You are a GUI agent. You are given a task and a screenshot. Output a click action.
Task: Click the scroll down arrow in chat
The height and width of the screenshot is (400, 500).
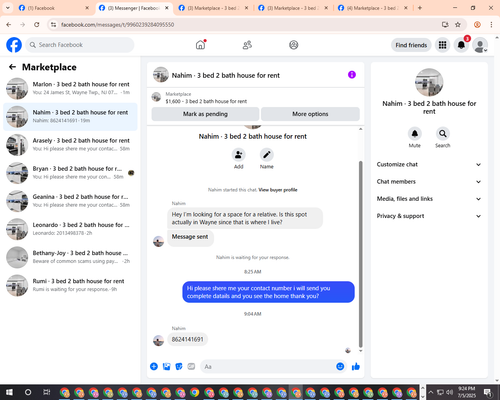(360, 351)
